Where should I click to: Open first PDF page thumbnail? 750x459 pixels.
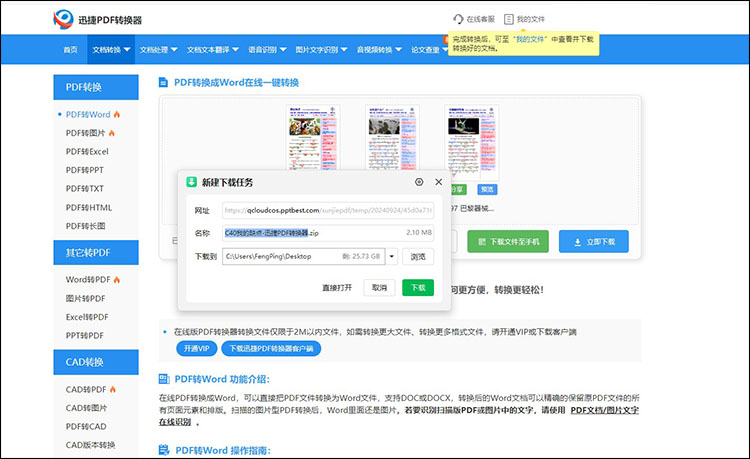[x=313, y=137]
